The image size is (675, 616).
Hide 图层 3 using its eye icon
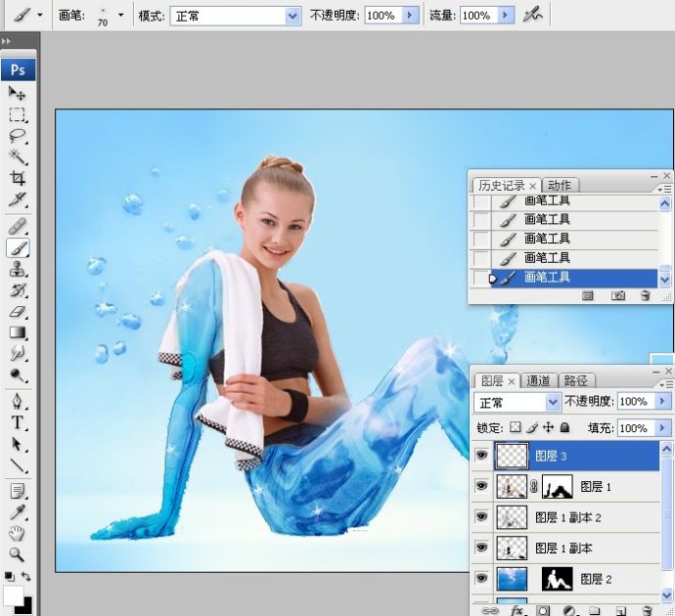point(481,456)
